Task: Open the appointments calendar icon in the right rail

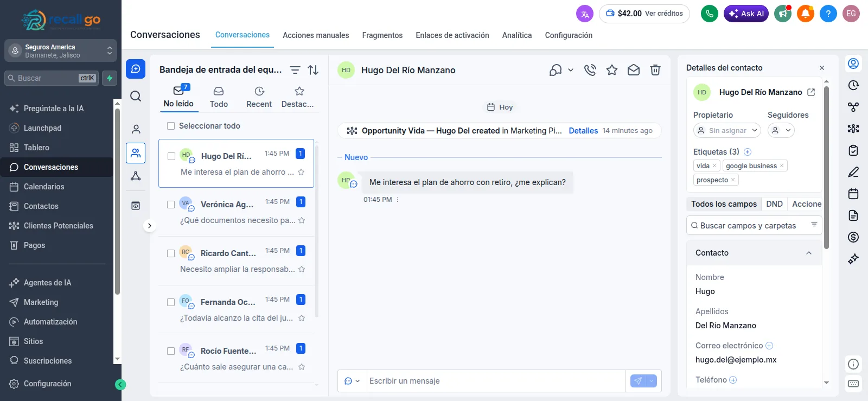Action: pos(853,194)
